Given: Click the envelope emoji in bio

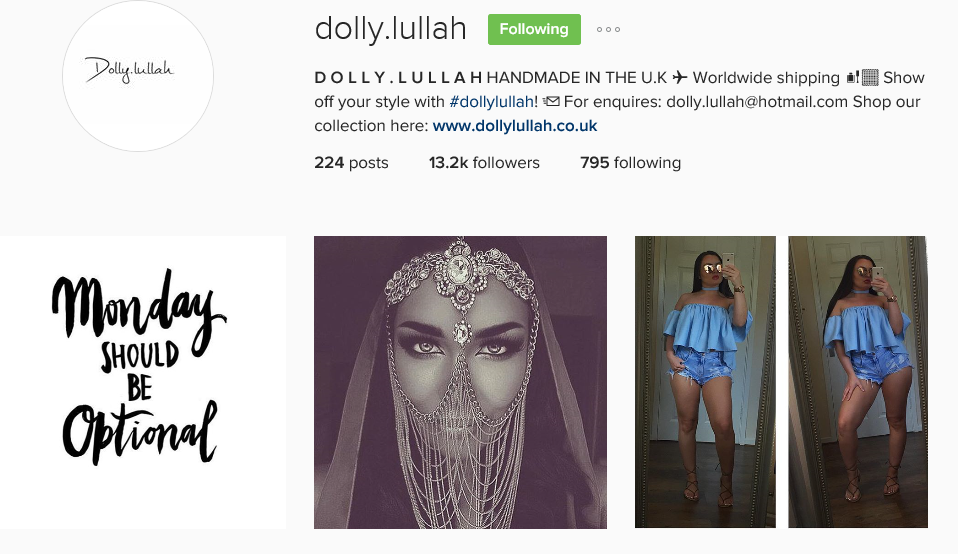Looking at the screenshot, I should [552, 101].
